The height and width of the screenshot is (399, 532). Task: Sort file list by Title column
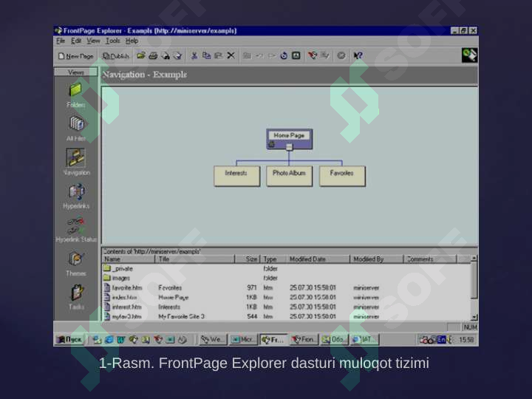pyautogui.click(x=195, y=259)
